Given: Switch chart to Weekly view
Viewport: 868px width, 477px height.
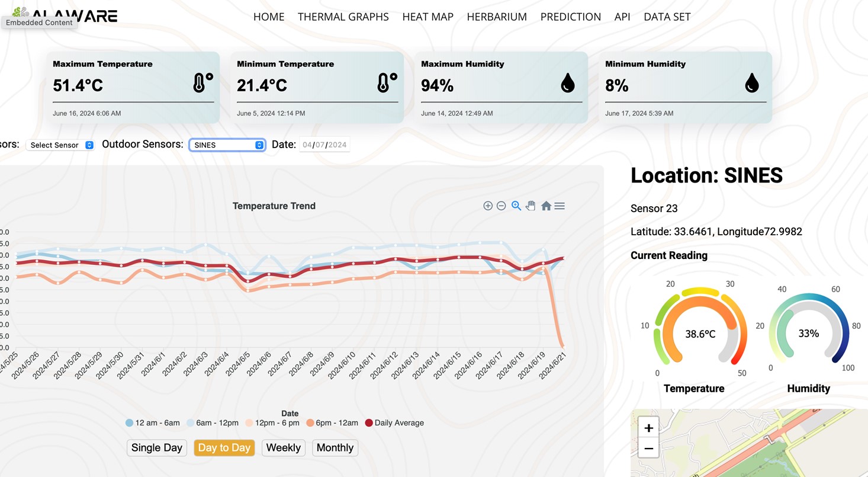Looking at the screenshot, I should coord(284,448).
